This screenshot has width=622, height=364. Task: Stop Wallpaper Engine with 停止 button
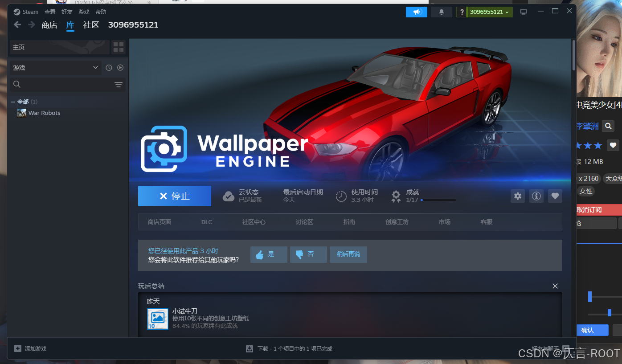[x=175, y=196]
